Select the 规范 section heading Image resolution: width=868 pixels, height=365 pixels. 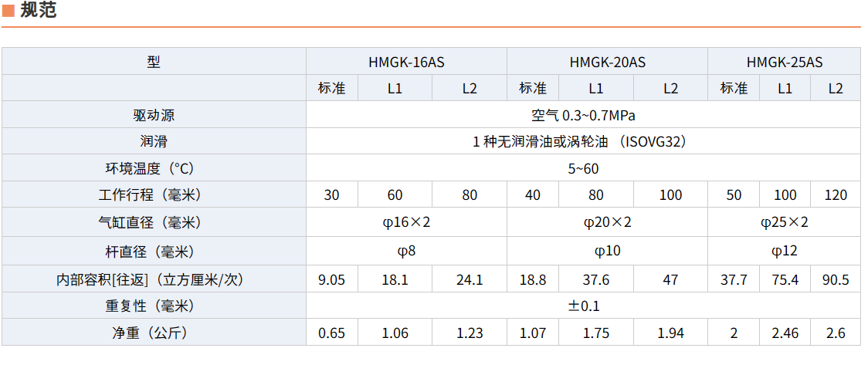(x=38, y=10)
